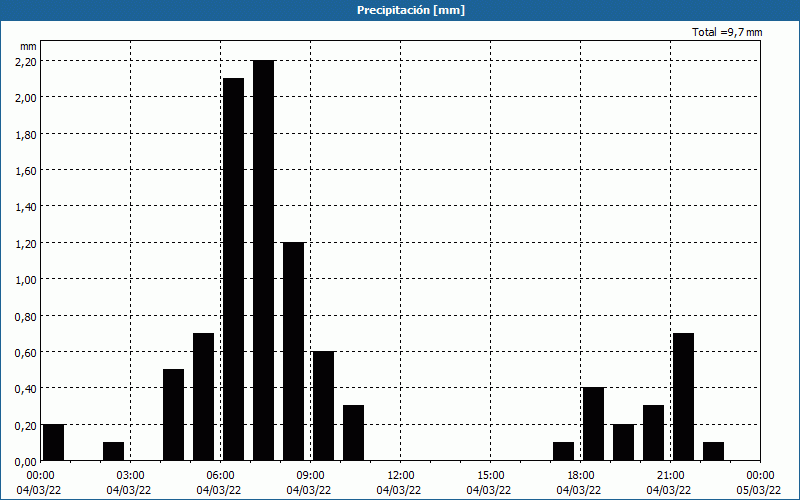The image size is (800, 500).
Task: Click the 04/03/22 date under 12:00
Action: 399,490
